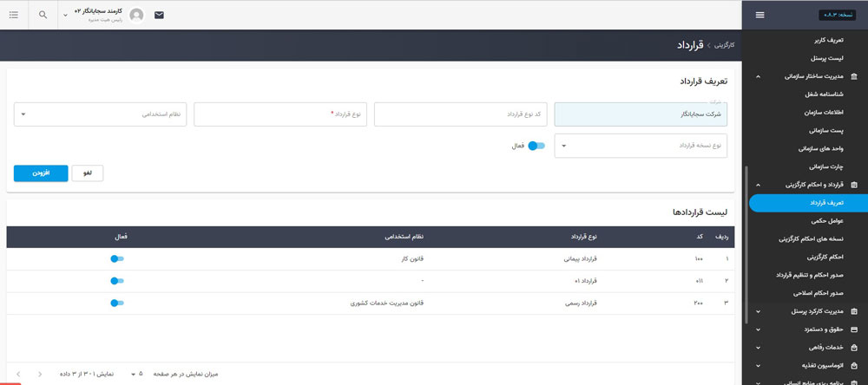The width and height of the screenshot is (868, 385).
Task: Open the نوع نسخه قرارداد dropdown
Action: 642,146
